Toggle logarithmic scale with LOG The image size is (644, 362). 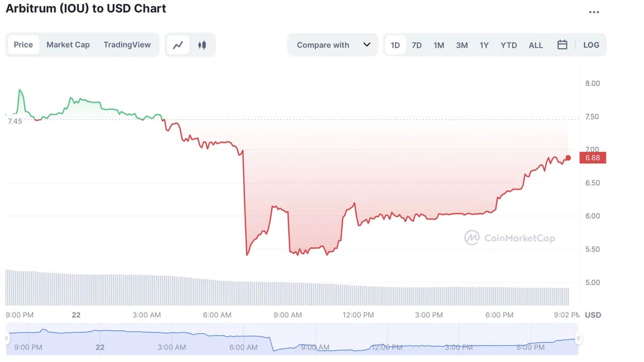click(x=591, y=45)
